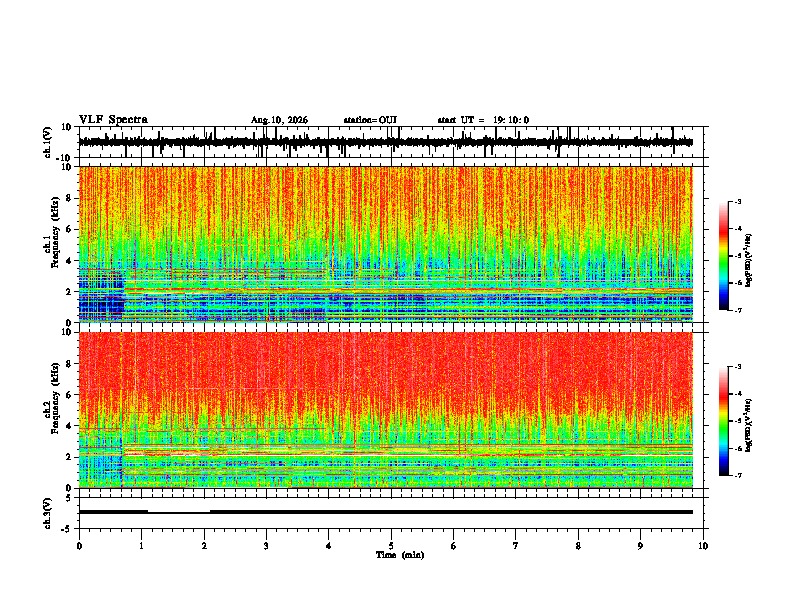Click time axis tick label 7
The image size is (792, 612).
[x=516, y=546]
